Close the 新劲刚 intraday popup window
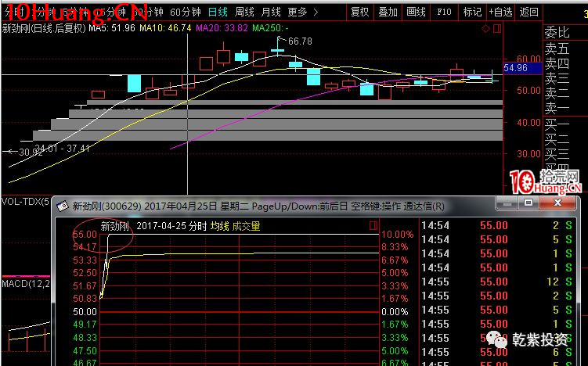 557,203
